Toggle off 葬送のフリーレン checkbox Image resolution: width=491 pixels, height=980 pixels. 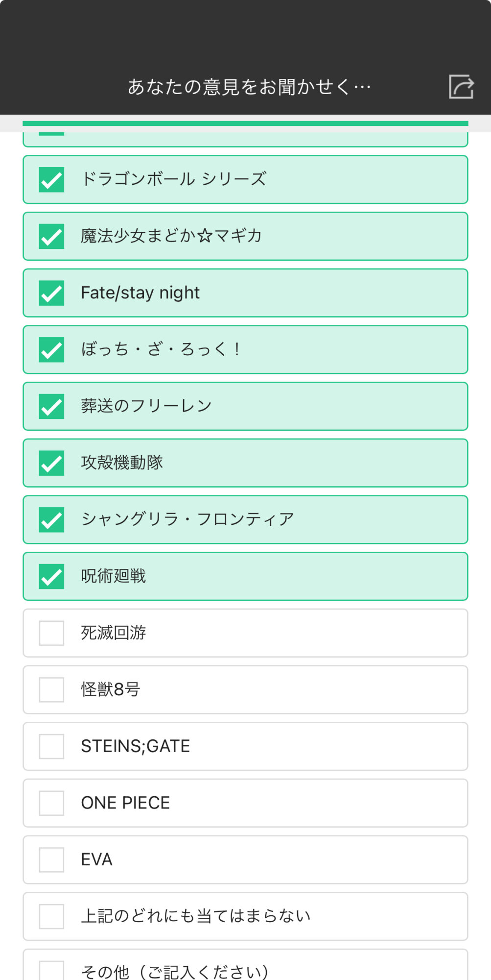click(x=51, y=406)
